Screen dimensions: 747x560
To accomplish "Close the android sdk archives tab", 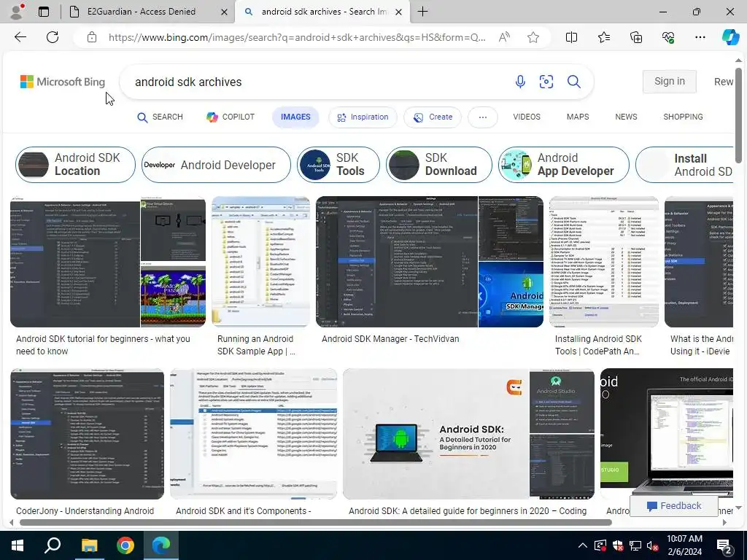I will pyautogui.click(x=399, y=12).
